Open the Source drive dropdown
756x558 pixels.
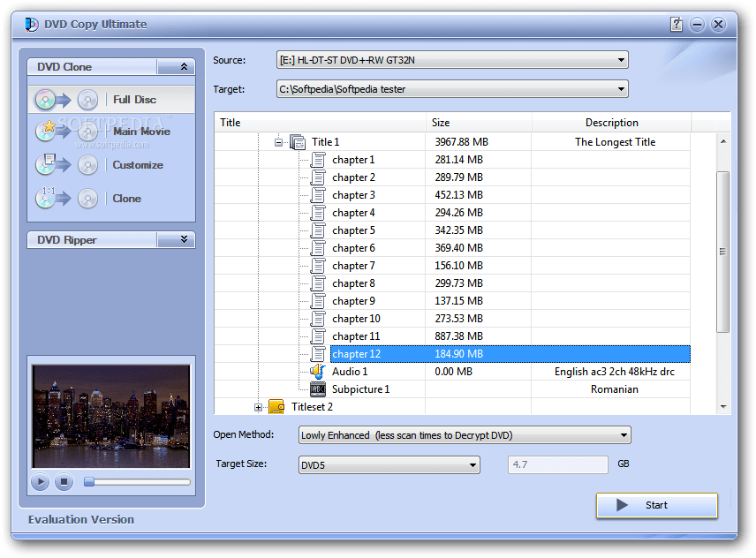point(621,60)
